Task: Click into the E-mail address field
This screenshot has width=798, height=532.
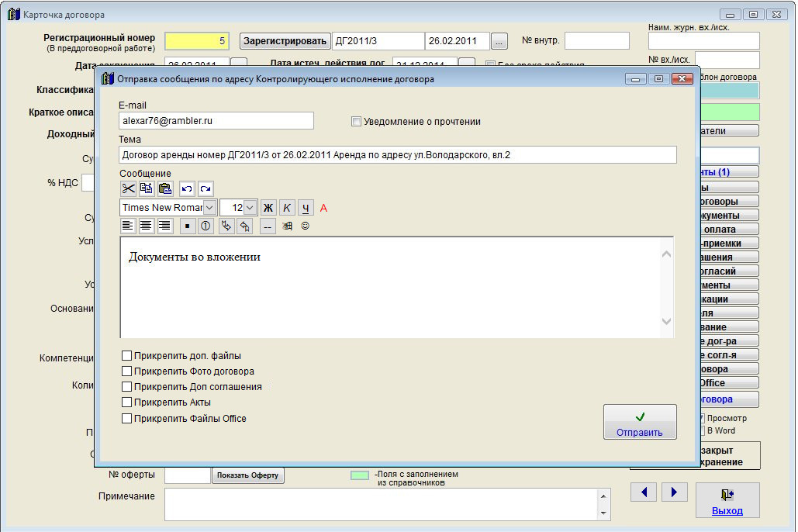Action: (216, 121)
